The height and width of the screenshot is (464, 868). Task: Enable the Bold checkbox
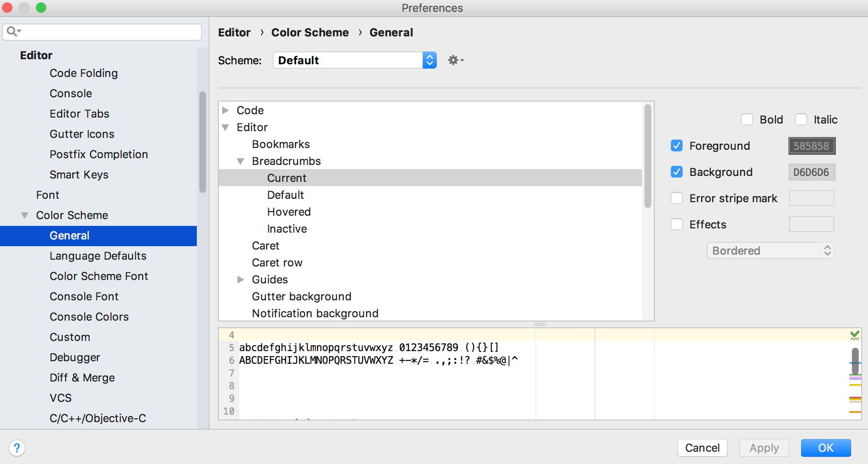click(x=747, y=120)
